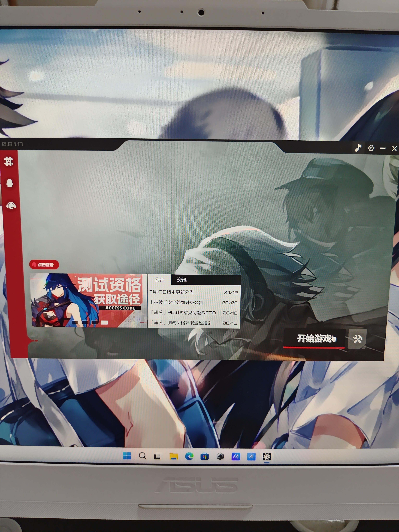This screenshot has width=399, height=532.
Task: Open the purple-blue slashed A taskbar app
Action: (236, 456)
